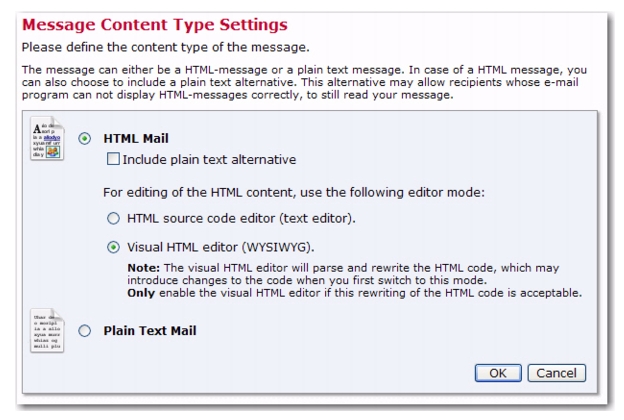624x420 pixels.
Task: Choose HTML source code editor radio option
Action: [x=113, y=218]
